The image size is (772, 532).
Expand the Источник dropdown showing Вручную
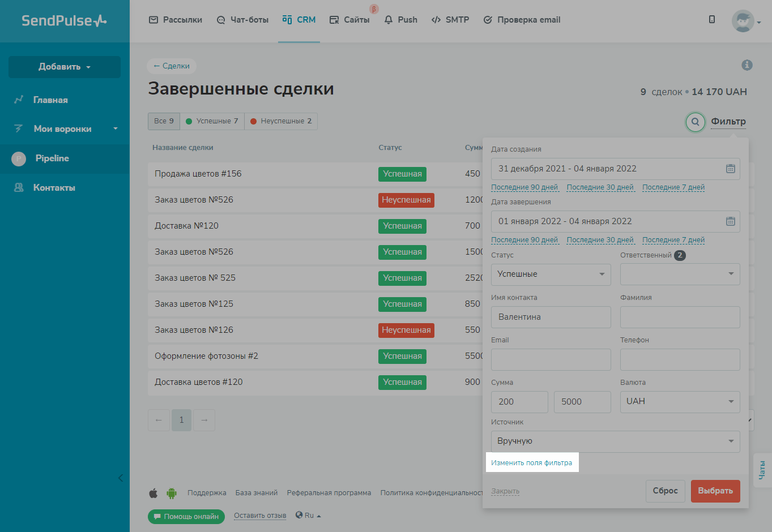pos(615,441)
